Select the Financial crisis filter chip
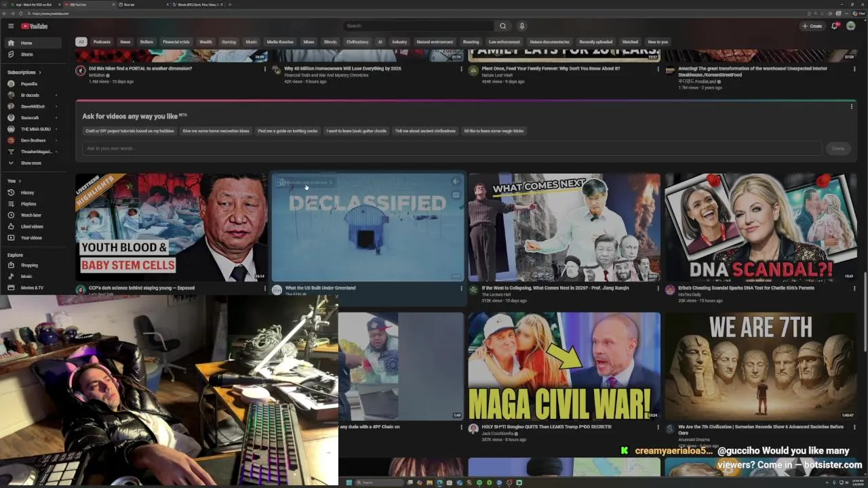The height and width of the screenshot is (488, 868). click(x=176, y=42)
